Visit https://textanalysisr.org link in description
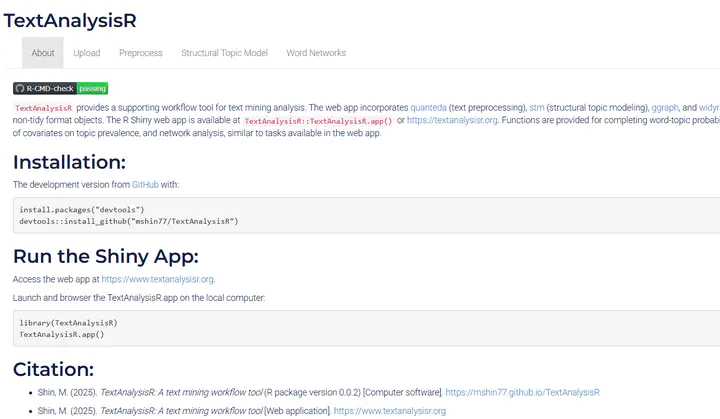The height and width of the screenshot is (419, 720). [452, 120]
